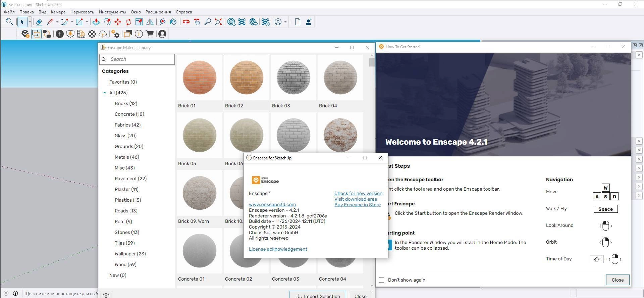Open the Line tool dropdown arrow
The image size is (644, 298).
(57, 22)
